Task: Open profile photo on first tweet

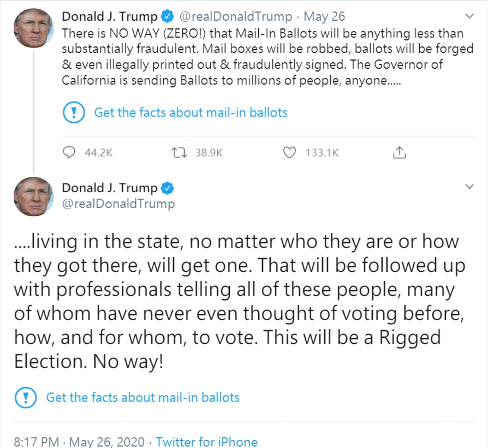Action: pyautogui.click(x=33, y=28)
